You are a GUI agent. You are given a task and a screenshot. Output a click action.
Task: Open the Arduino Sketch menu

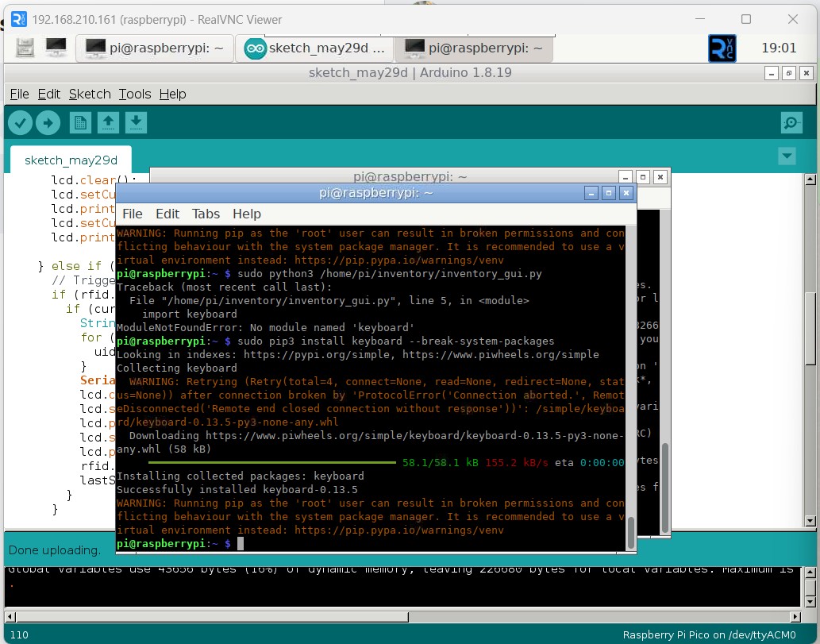coord(90,94)
